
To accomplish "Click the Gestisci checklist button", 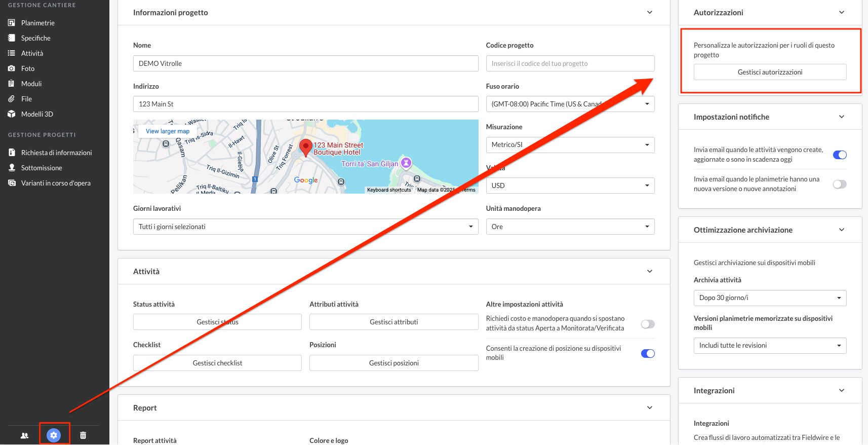I will pos(217,363).
